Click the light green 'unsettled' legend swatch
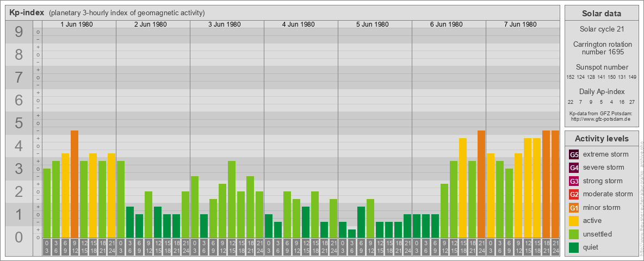This screenshot has height=261, width=644. point(574,234)
